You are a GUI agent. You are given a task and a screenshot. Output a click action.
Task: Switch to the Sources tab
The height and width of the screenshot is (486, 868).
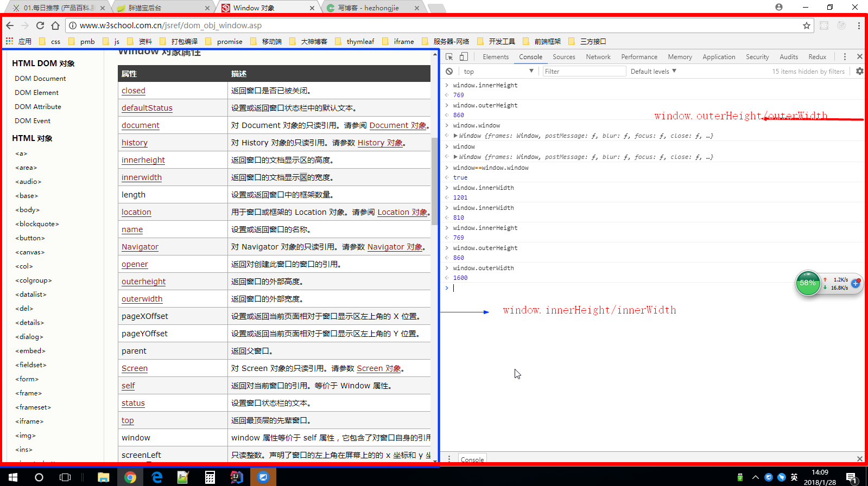[564, 56]
